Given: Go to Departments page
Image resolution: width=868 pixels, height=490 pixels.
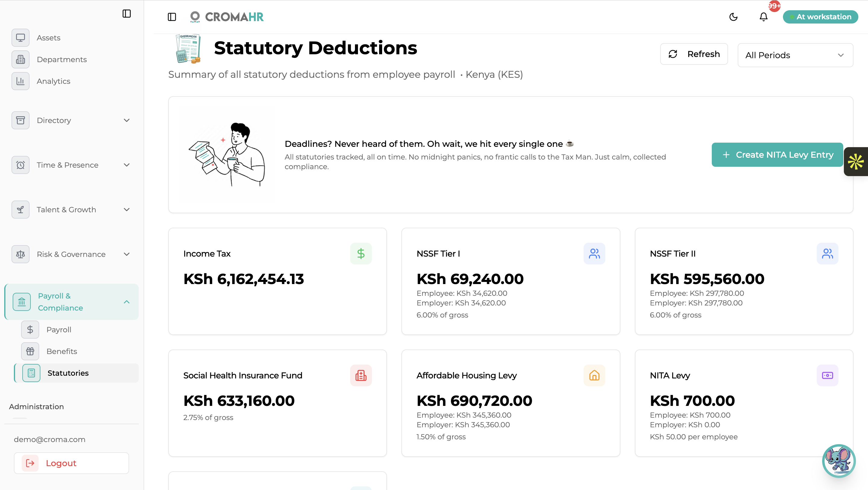Looking at the screenshot, I should click(x=62, y=60).
